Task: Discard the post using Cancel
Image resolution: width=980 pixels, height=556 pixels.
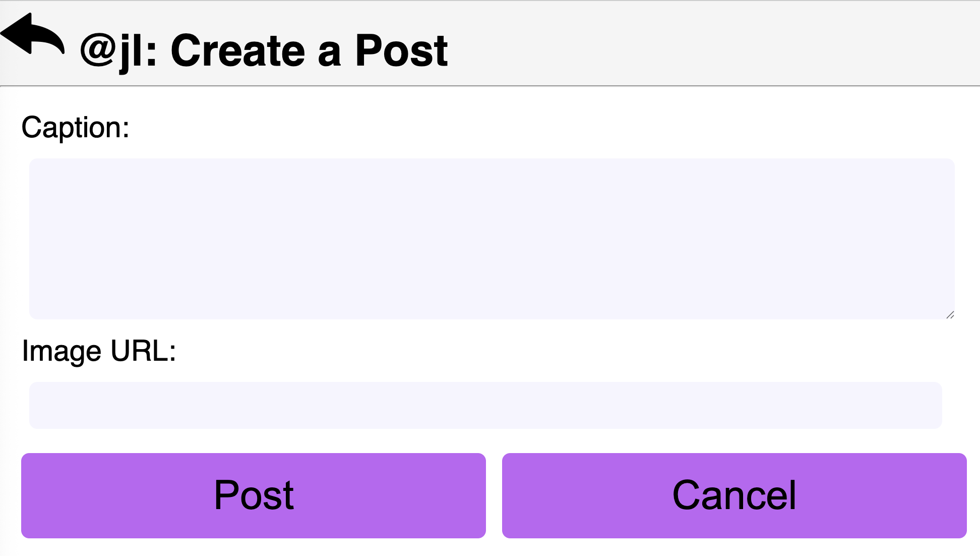Action: [x=734, y=495]
